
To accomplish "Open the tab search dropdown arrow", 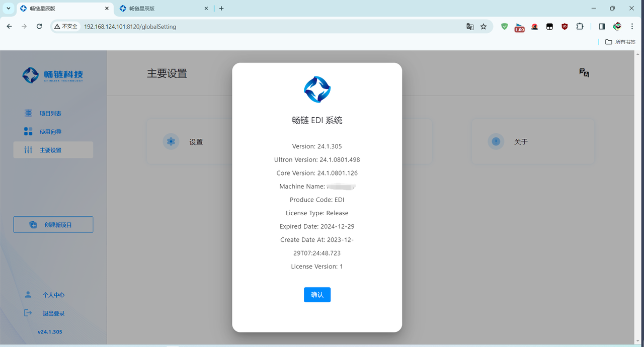I will [x=9, y=9].
